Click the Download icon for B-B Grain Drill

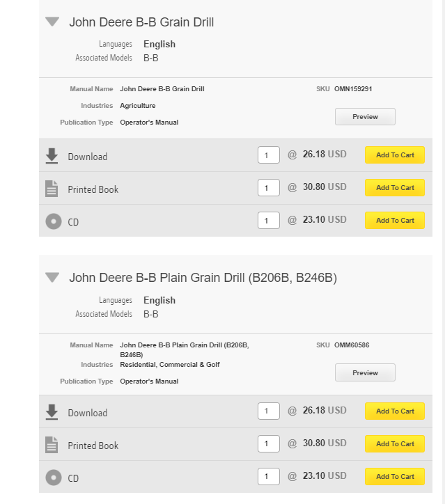pyautogui.click(x=52, y=156)
